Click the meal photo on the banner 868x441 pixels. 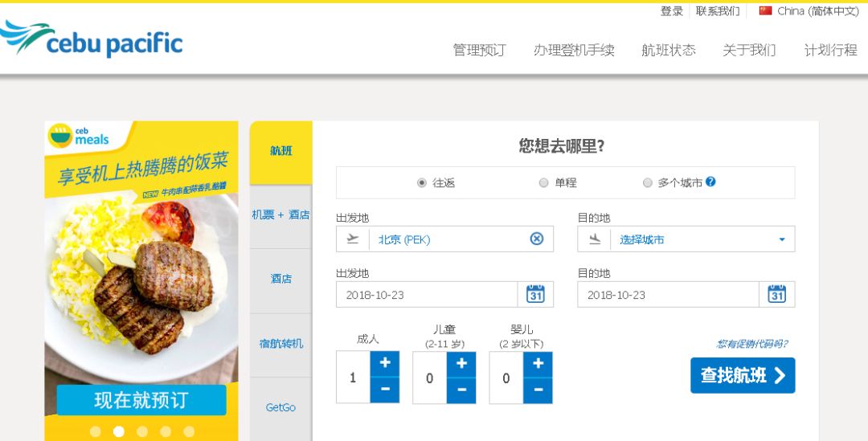[x=141, y=288]
